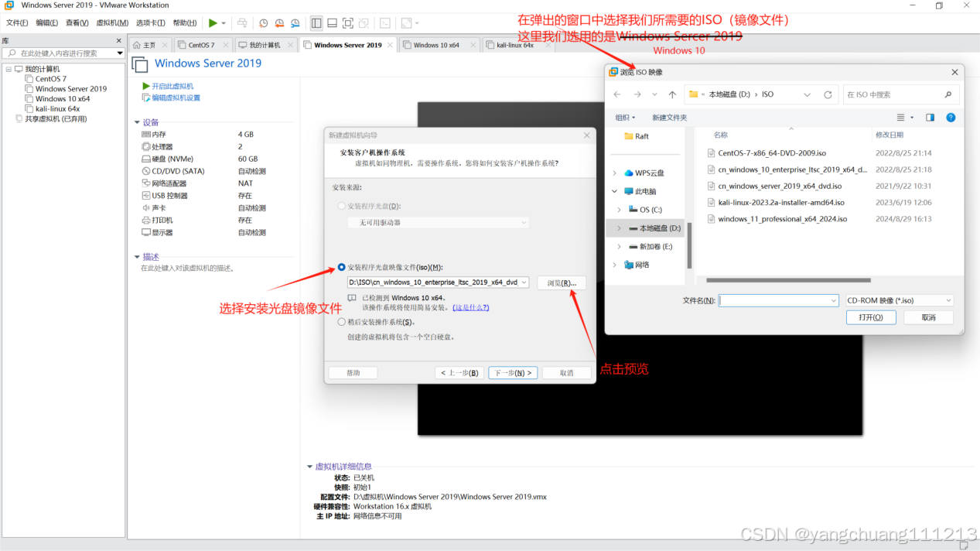Open the snapshot manager icon
The height and width of the screenshot is (551, 980).
coord(295,23)
